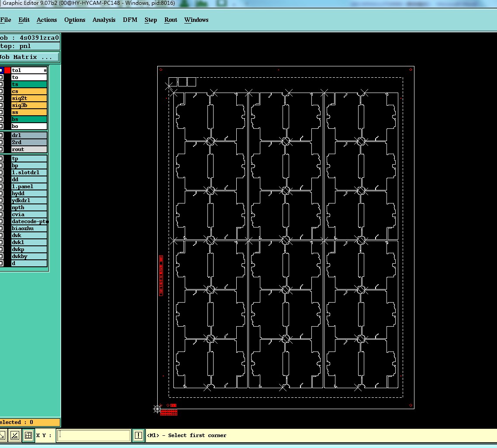497x448 pixels.
Task: Click the origin crosshair marker at panel corner
Action: coord(157,409)
